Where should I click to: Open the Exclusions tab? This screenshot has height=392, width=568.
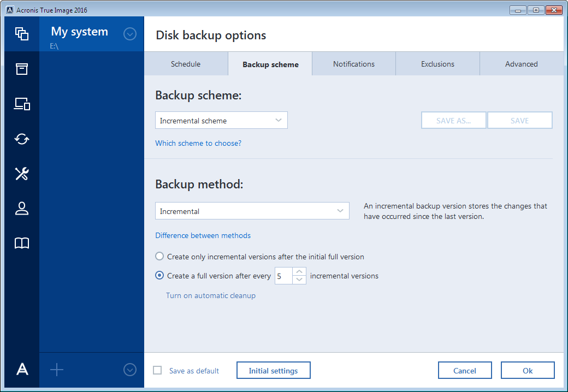click(437, 63)
